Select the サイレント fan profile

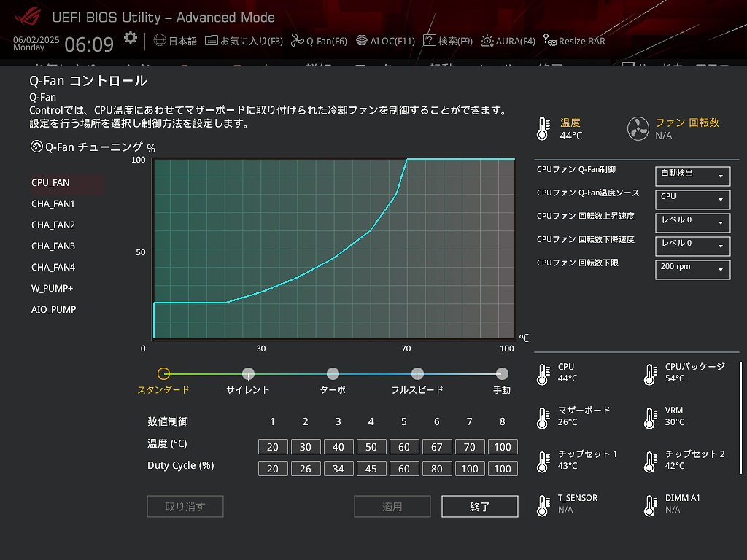click(248, 374)
